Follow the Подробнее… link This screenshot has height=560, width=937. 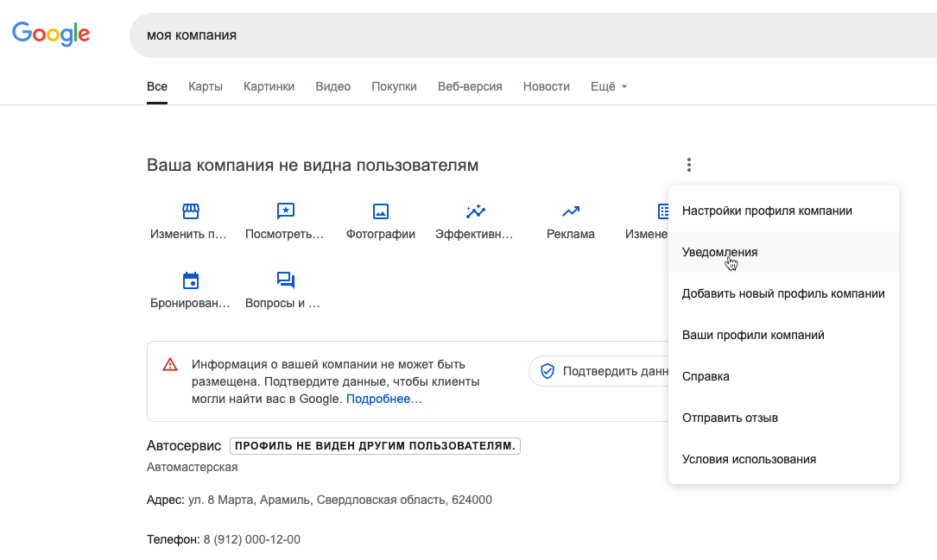[x=383, y=399]
